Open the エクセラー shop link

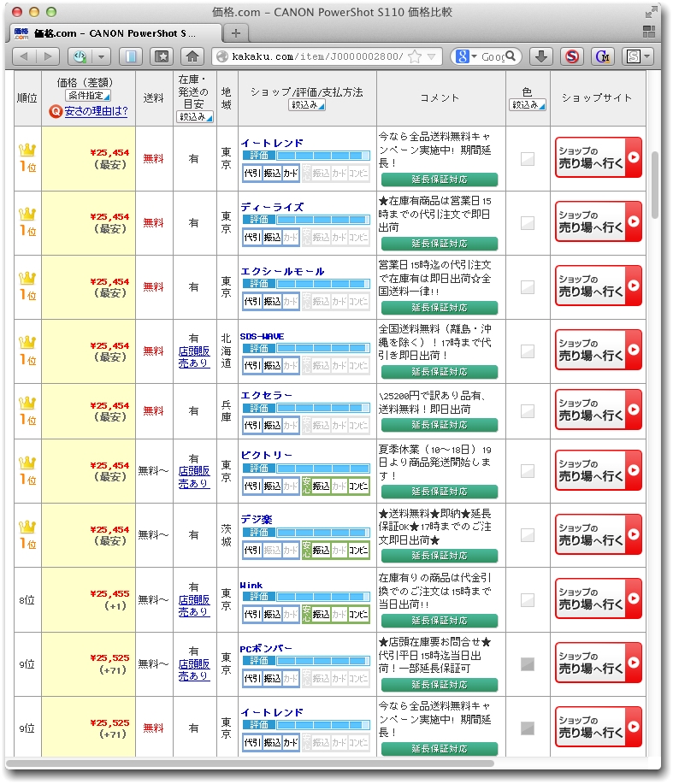[267, 396]
